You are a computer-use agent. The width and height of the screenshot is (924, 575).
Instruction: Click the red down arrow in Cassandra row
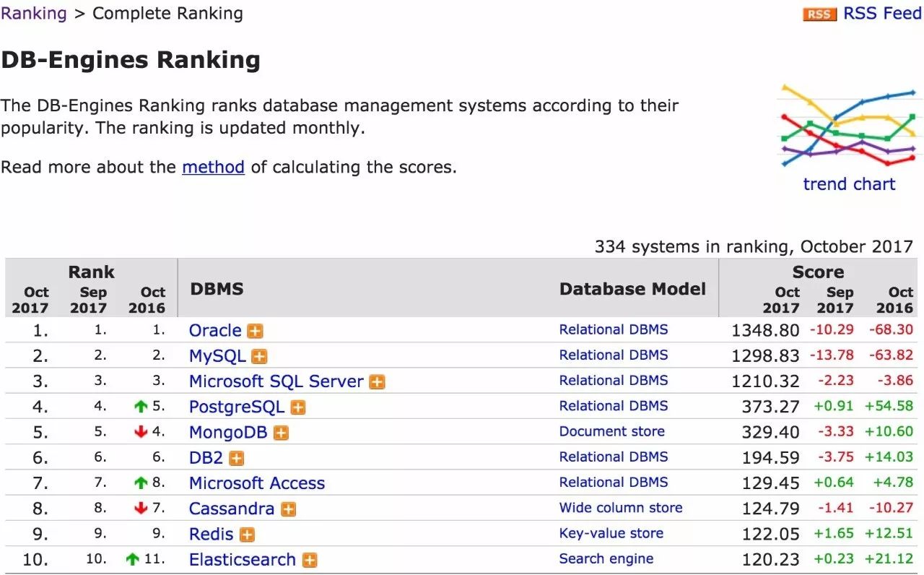(x=141, y=509)
